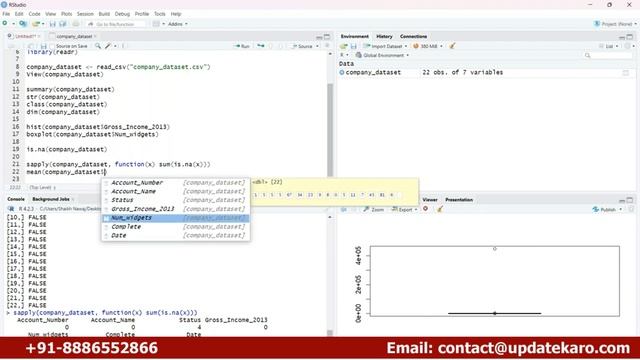Open data viewer grid icon for company_dataset
Image resolution: width=640 pixels, height=360 pixels.
coord(626,73)
